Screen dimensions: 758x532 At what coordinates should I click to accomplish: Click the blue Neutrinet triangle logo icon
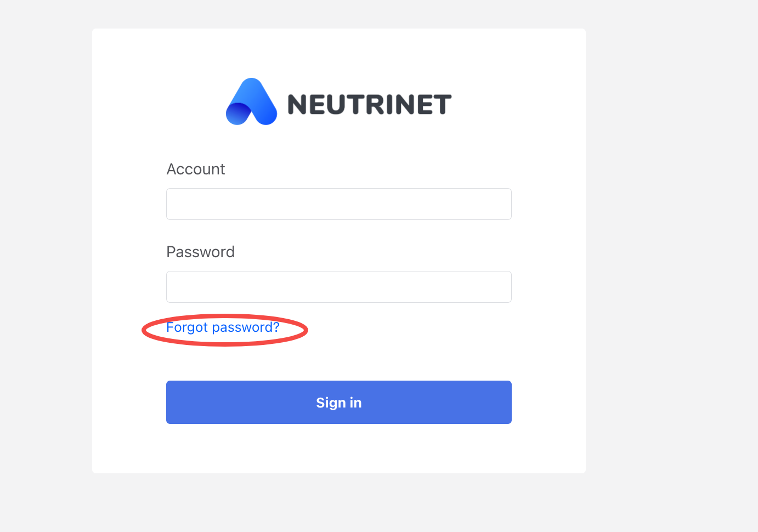[251, 102]
